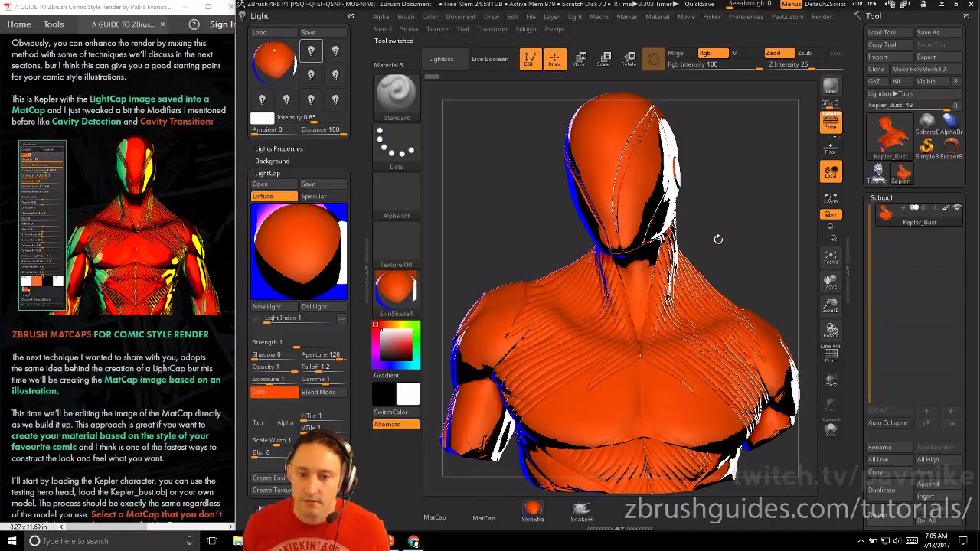Screen dimensions: 980x551
Task: Select the white secondary color swatch
Action: coord(408,393)
